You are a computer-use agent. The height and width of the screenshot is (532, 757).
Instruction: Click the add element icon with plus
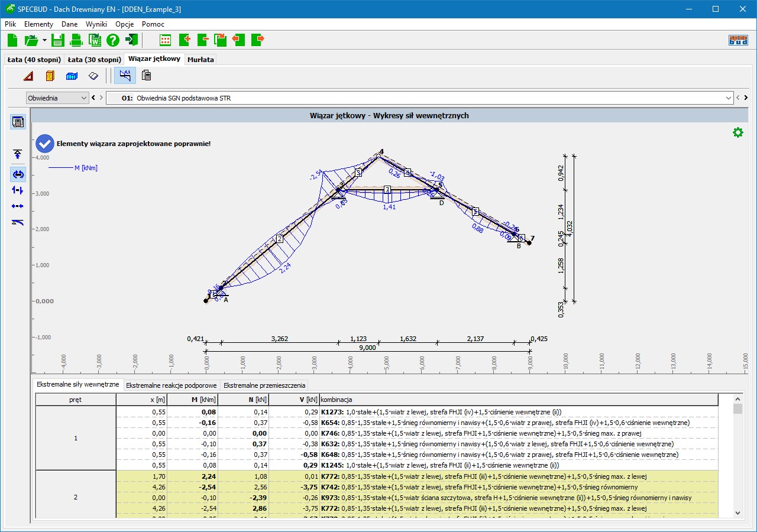184,40
